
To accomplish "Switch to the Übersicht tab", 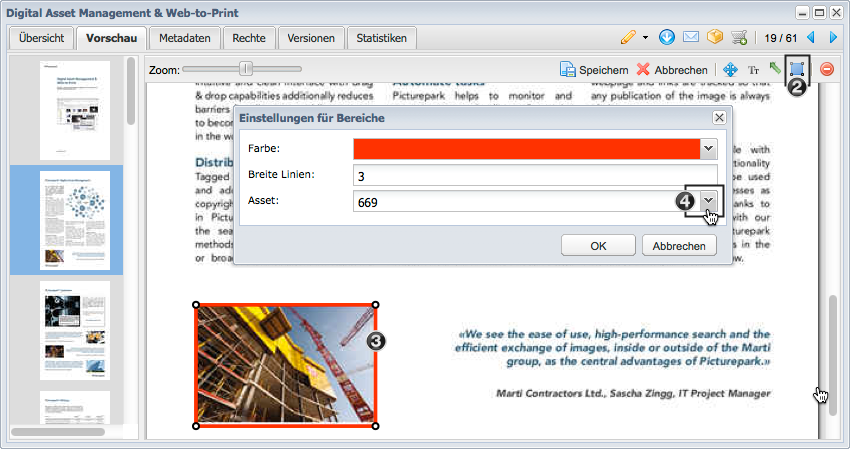I will coord(41,38).
